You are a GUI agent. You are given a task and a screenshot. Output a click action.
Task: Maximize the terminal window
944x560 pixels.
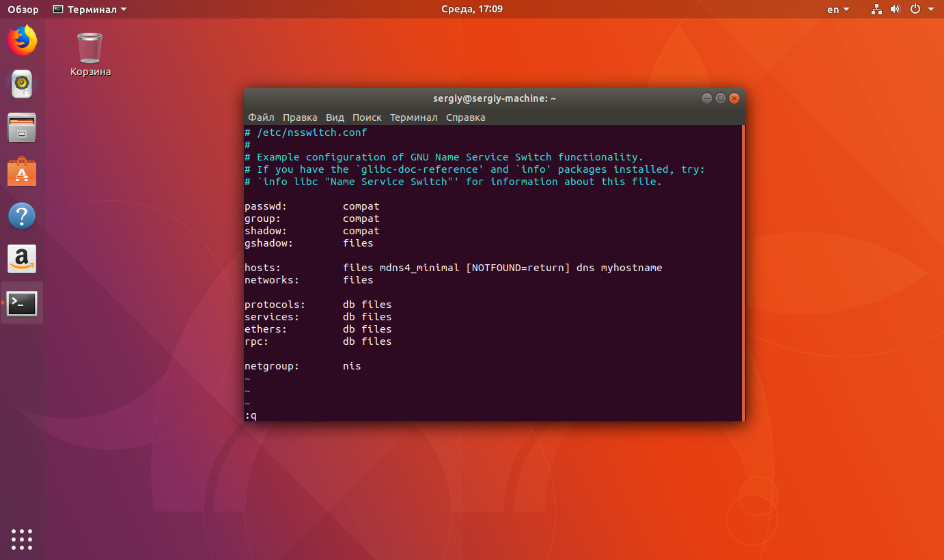click(721, 98)
